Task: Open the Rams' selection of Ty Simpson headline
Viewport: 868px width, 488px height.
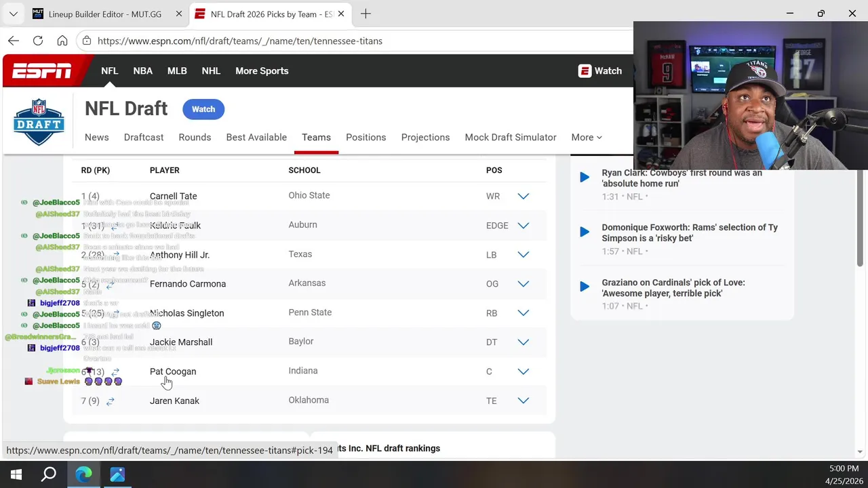Action: pyautogui.click(x=690, y=233)
